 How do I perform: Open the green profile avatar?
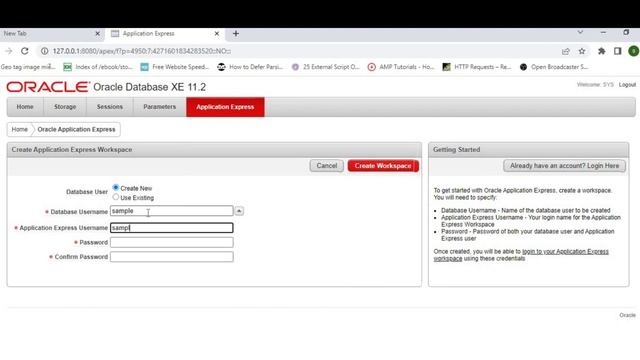[633, 51]
